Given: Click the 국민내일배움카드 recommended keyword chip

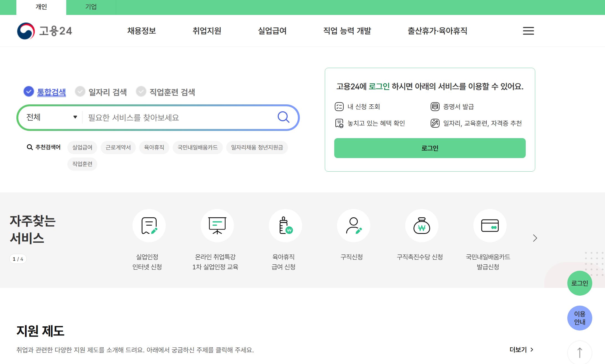Looking at the screenshot, I should point(197,147).
